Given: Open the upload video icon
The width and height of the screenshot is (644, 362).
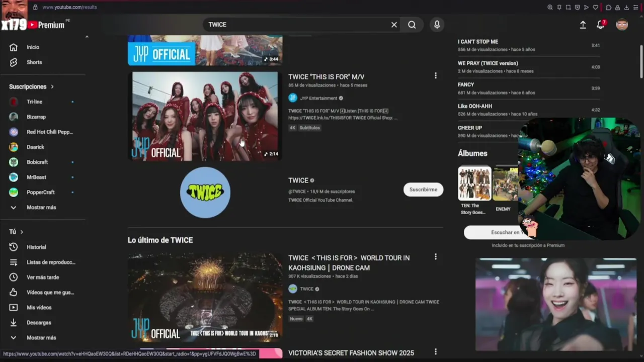Looking at the screenshot, I should click(x=583, y=25).
